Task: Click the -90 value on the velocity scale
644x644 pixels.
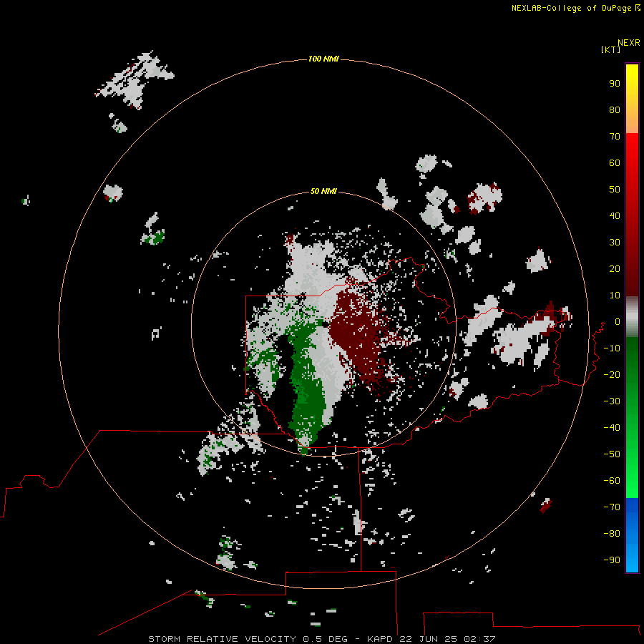Action: [612, 560]
